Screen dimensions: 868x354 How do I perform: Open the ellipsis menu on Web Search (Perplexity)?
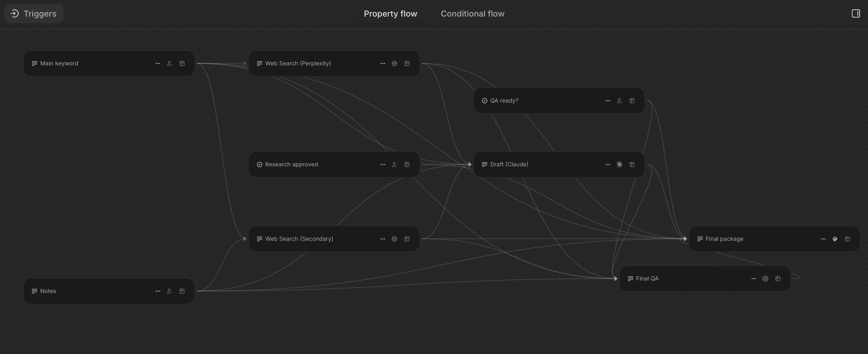pos(383,63)
